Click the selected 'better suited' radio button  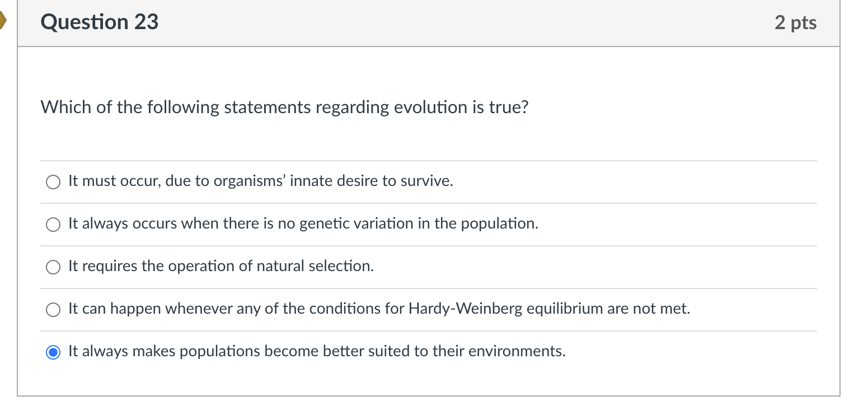pyautogui.click(x=53, y=352)
